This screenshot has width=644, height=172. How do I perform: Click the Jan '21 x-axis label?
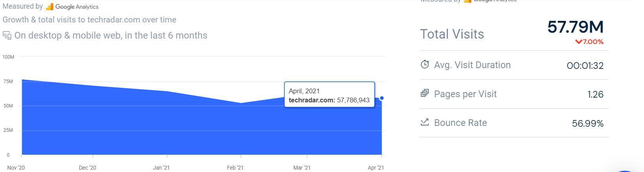161,168
